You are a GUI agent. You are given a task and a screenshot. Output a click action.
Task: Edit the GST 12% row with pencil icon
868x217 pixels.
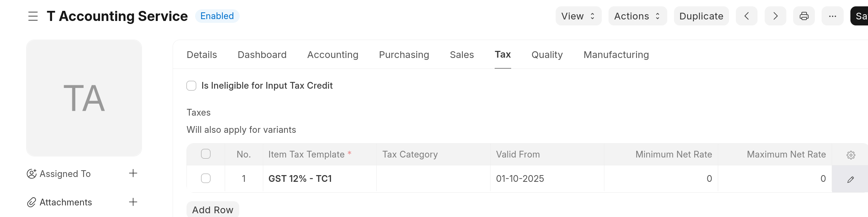850,179
